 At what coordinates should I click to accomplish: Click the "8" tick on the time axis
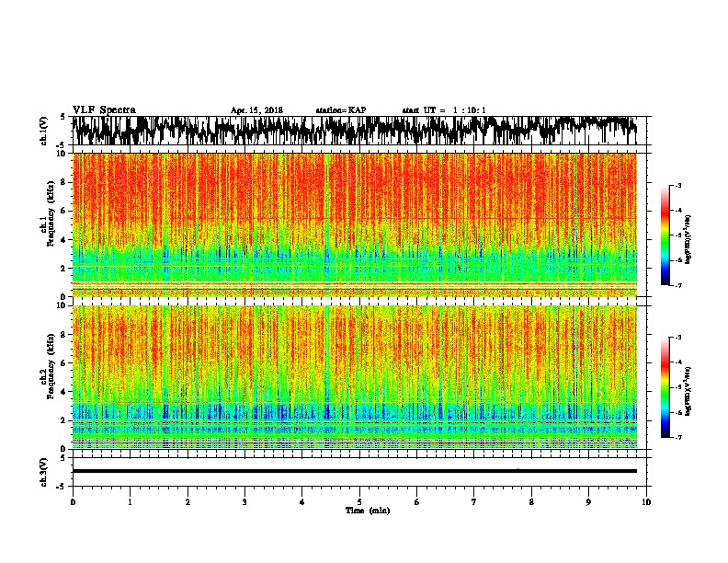click(x=531, y=502)
